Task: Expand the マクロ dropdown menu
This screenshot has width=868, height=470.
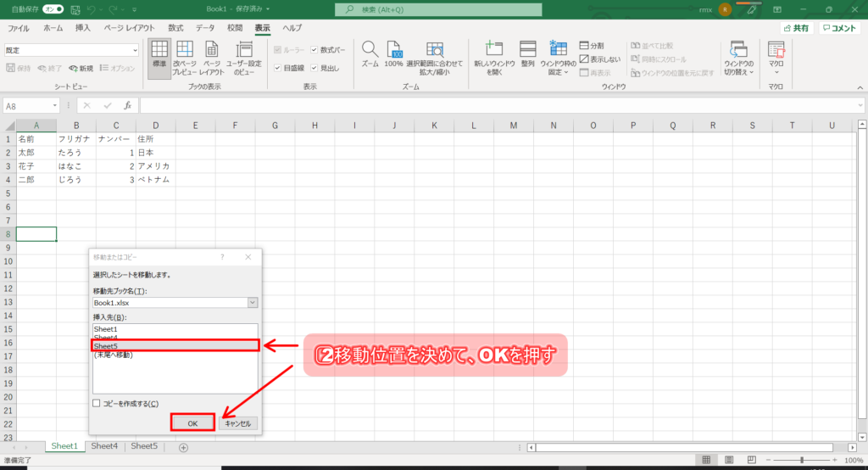Action: tap(776, 58)
